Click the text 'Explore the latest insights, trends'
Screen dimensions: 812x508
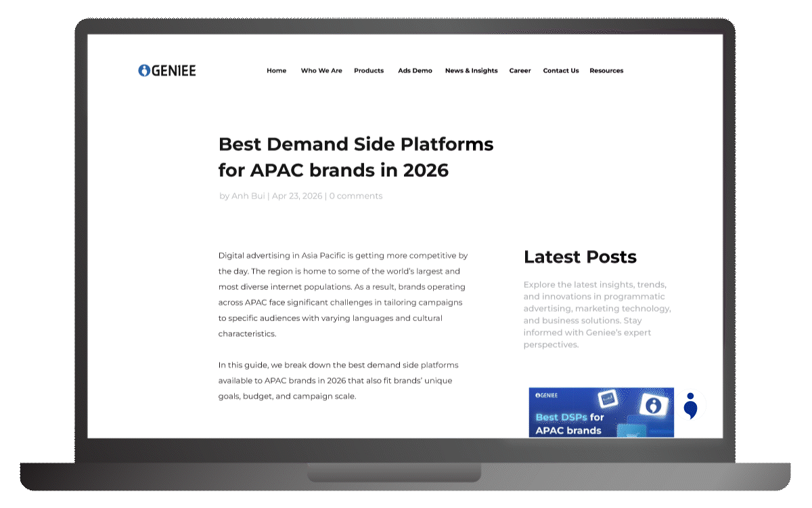597,314
